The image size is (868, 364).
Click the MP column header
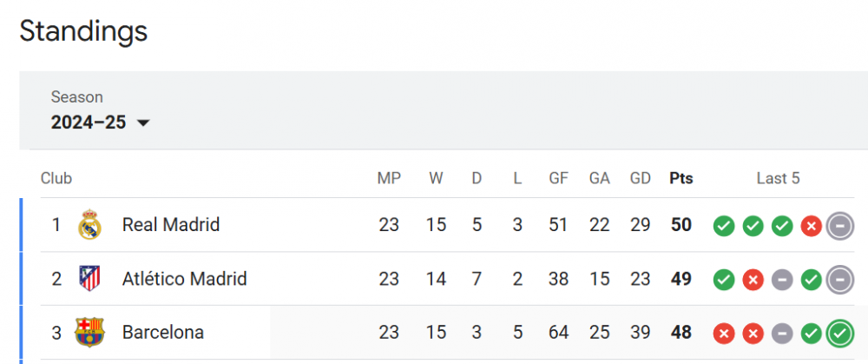[x=389, y=179]
